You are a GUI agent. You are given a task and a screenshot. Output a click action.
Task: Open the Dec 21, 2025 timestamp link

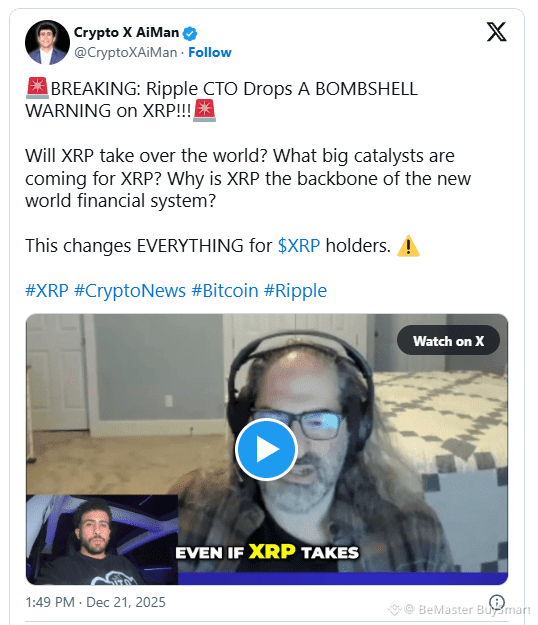click(95, 602)
